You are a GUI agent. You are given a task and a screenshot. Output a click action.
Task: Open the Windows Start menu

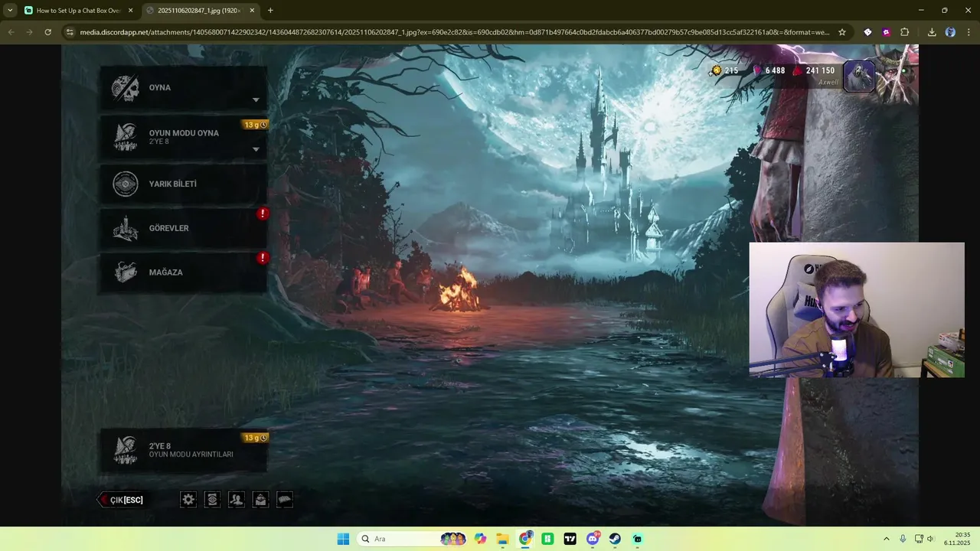343,539
